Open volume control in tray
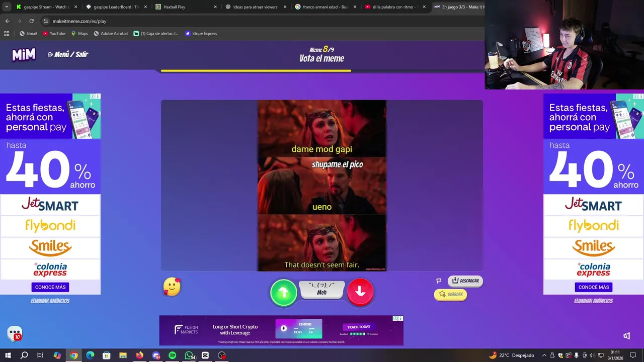The image size is (644, 362). [592, 355]
